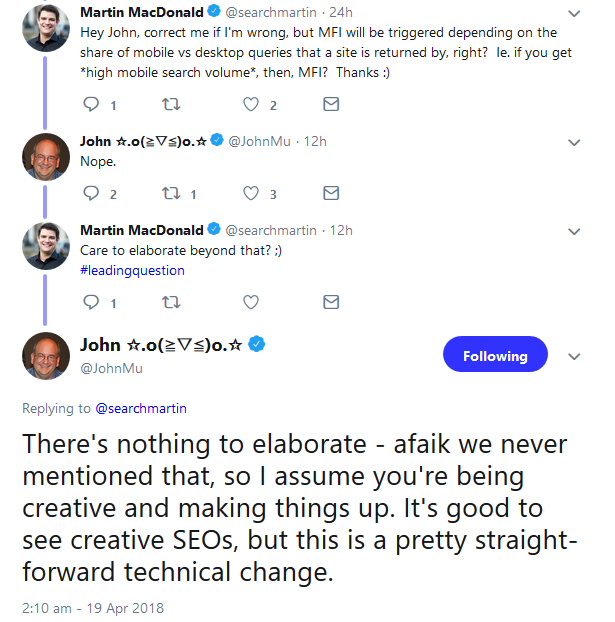Open the #leadingquestion hashtag link
The image size is (615, 622).
pyautogui.click(x=132, y=270)
